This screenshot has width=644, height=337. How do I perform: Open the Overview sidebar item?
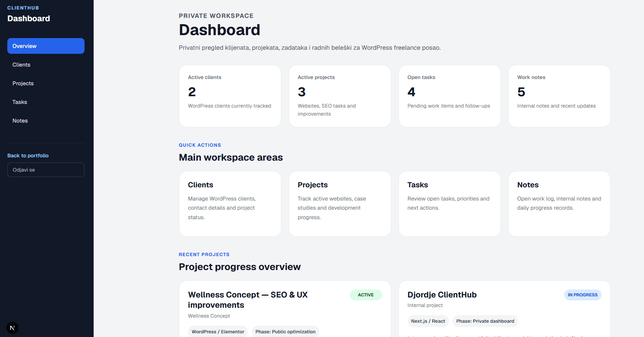click(x=46, y=46)
